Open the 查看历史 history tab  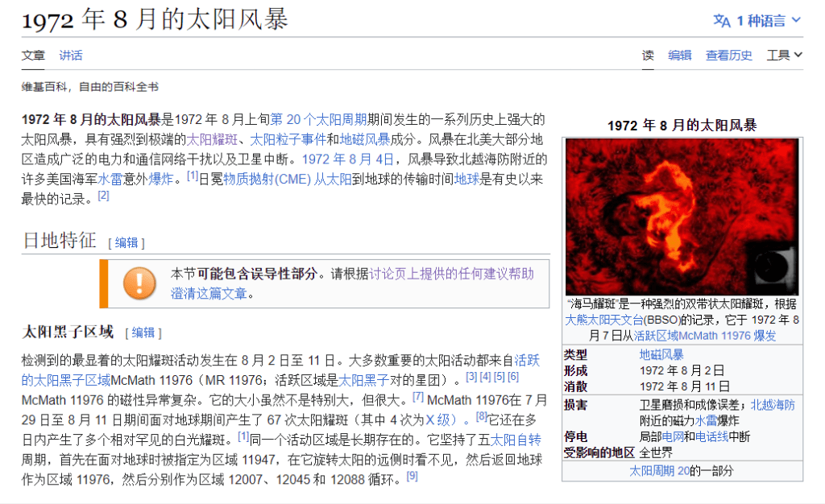[728, 56]
